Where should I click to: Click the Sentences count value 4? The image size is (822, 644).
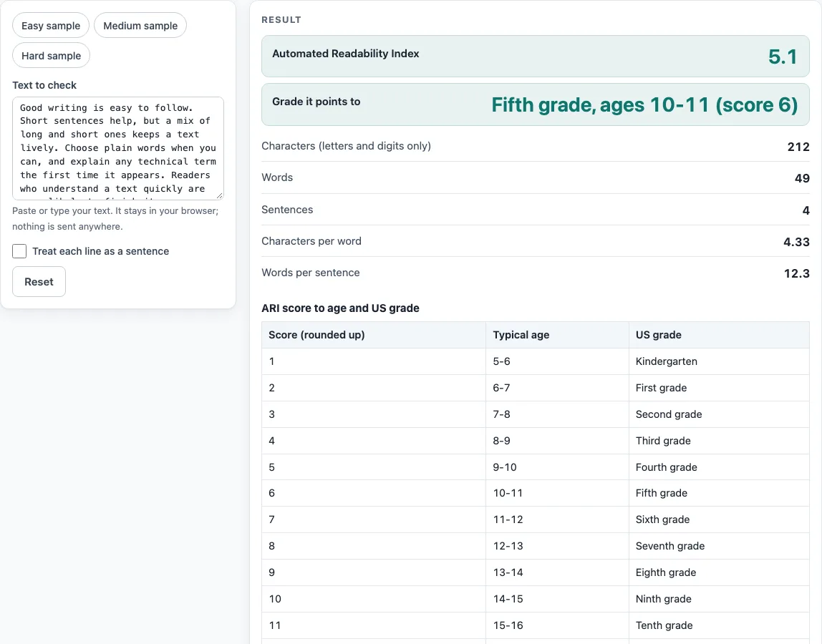pyautogui.click(x=806, y=210)
